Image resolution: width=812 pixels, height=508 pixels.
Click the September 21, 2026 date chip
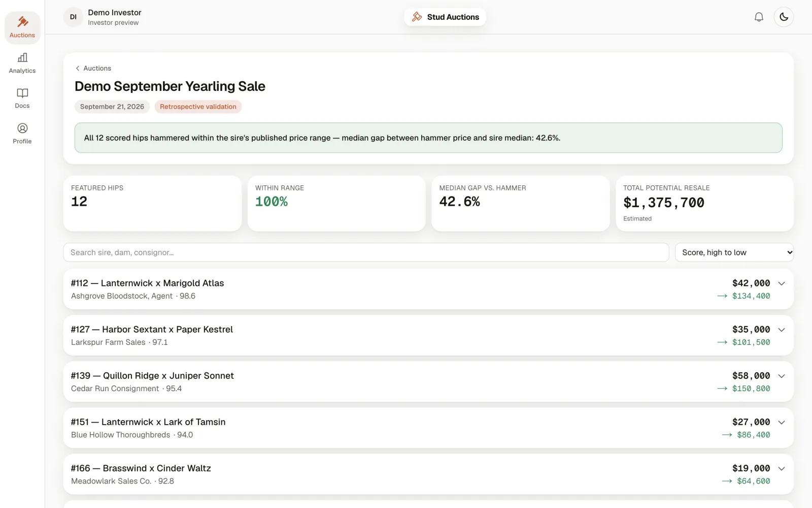[112, 107]
